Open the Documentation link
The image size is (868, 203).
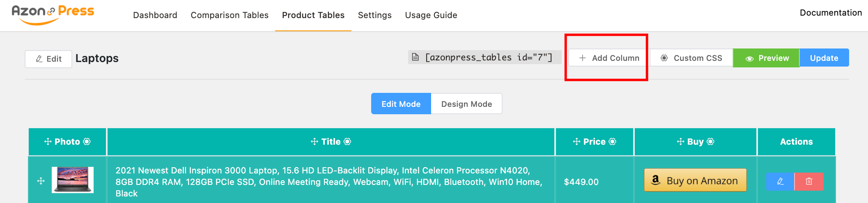[831, 13]
